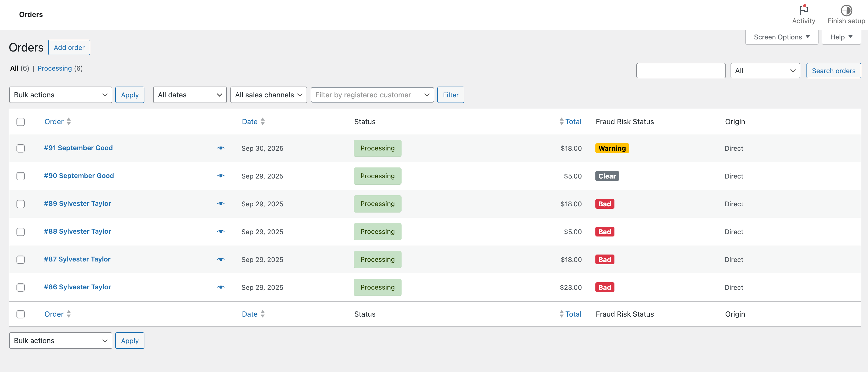Image resolution: width=868 pixels, height=372 pixels.
Task: Click the Add order button
Action: [x=69, y=48]
